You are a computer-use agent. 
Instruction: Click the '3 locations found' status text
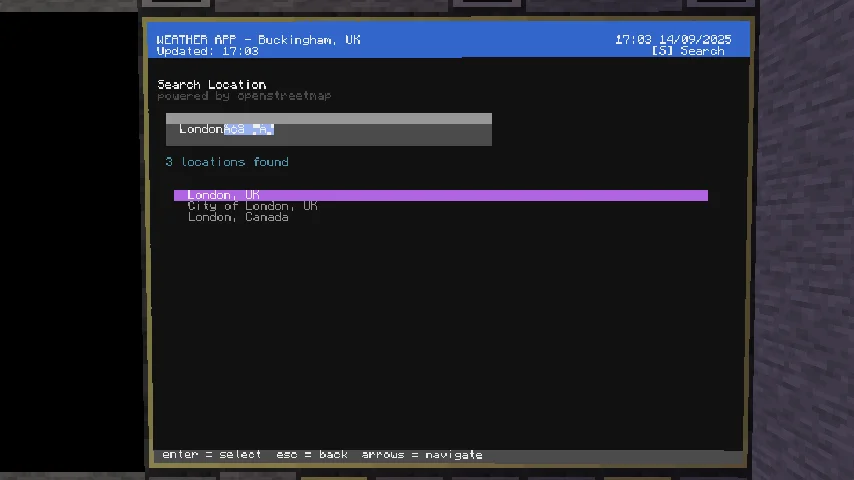[x=227, y=162]
